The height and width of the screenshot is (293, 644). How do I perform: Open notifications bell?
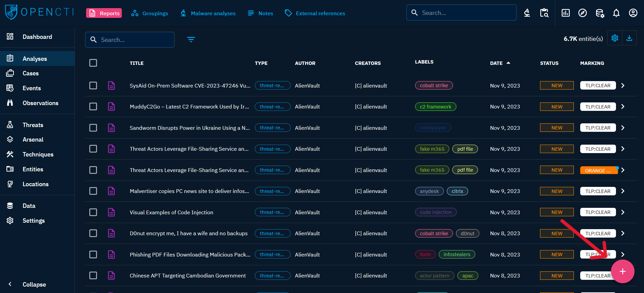click(616, 13)
